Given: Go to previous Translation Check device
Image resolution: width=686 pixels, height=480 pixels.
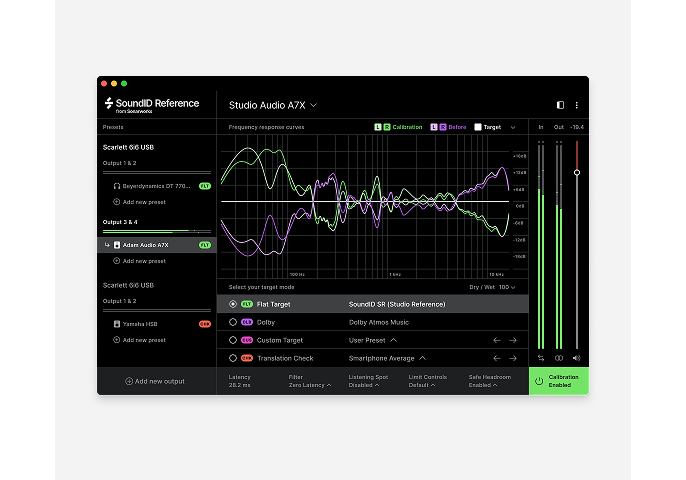Looking at the screenshot, I should 497,358.
